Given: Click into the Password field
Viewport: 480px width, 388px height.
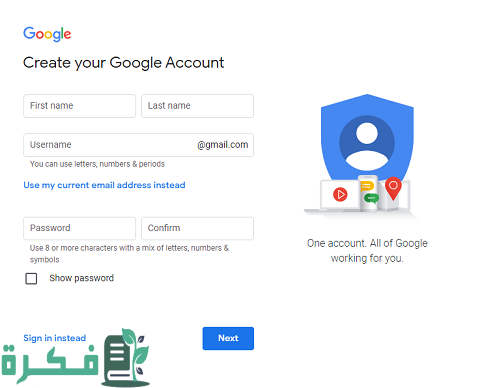Looking at the screenshot, I should click(79, 228).
